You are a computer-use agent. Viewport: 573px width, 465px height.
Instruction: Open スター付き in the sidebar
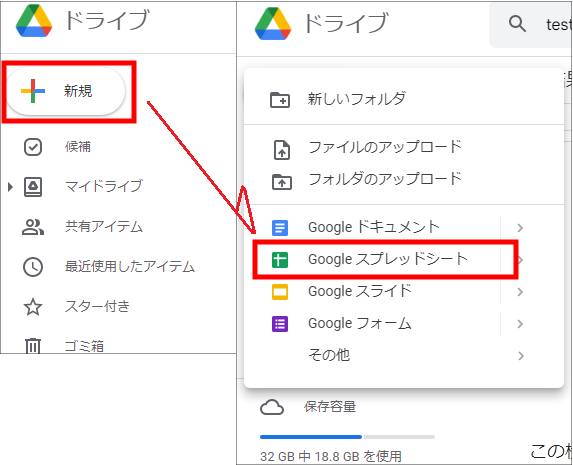(x=97, y=306)
